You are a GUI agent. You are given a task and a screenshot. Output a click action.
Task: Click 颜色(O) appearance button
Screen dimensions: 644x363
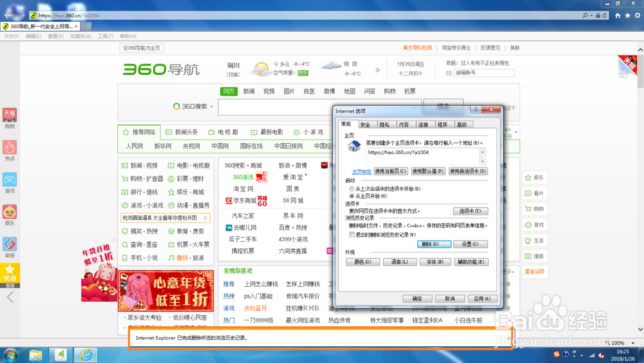[363, 262]
